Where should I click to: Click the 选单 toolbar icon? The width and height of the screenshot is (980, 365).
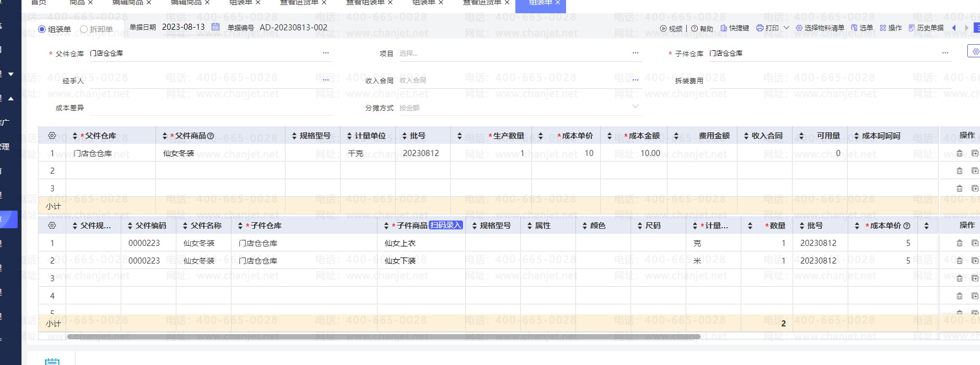click(854, 28)
